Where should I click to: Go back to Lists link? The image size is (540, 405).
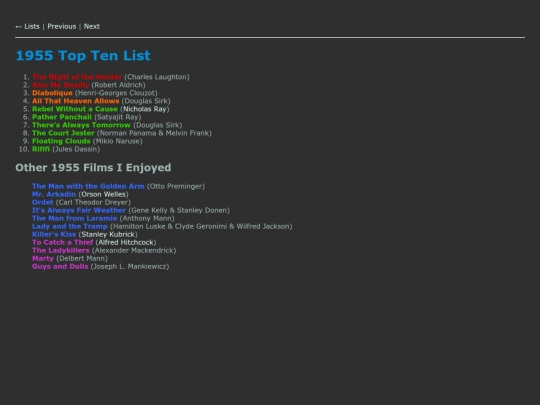[28, 27]
